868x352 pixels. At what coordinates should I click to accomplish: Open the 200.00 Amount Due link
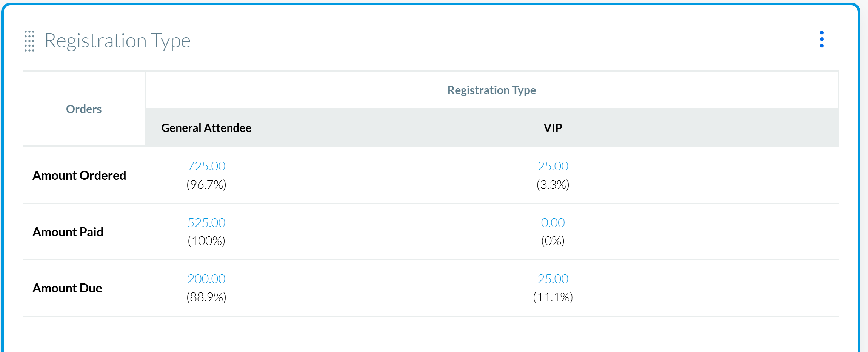click(x=206, y=279)
